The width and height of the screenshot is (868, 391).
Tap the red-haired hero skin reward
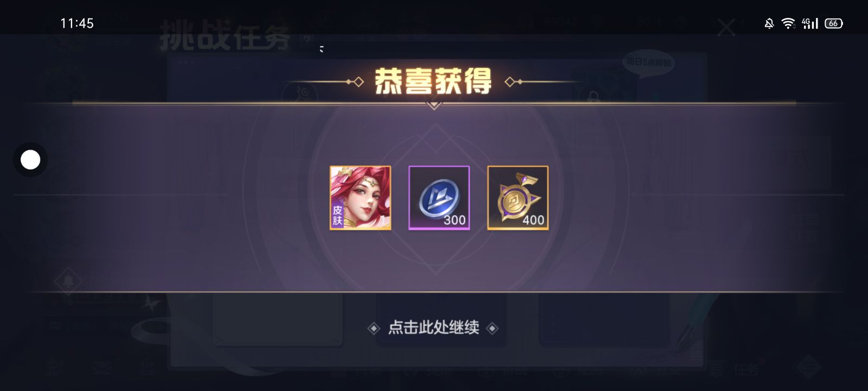360,198
